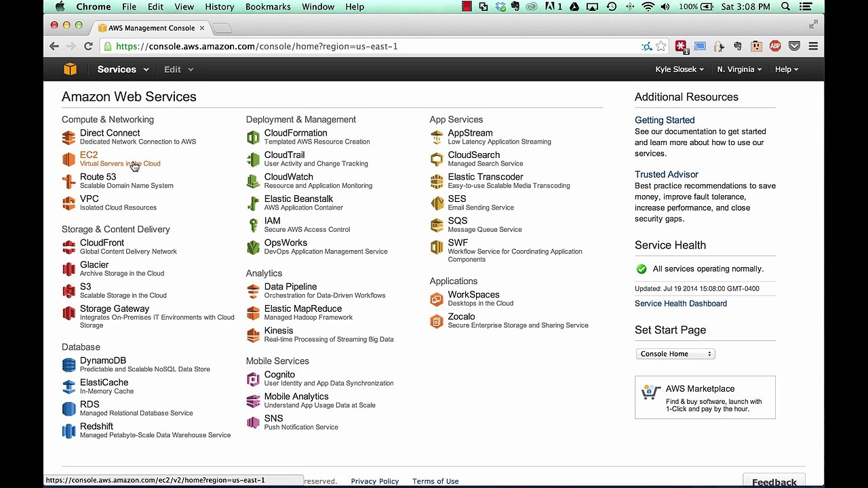The image size is (868, 488).
Task: Click the Kinesis icon
Action: tap(253, 335)
